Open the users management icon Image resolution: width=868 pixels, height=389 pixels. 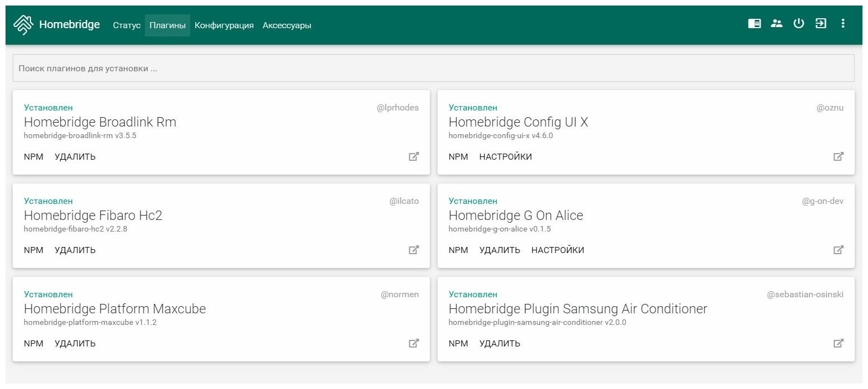point(777,23)
